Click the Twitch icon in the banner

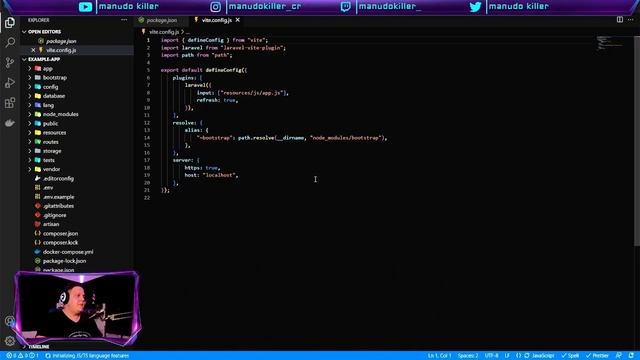pyautogui.click(x=345, y=7)
